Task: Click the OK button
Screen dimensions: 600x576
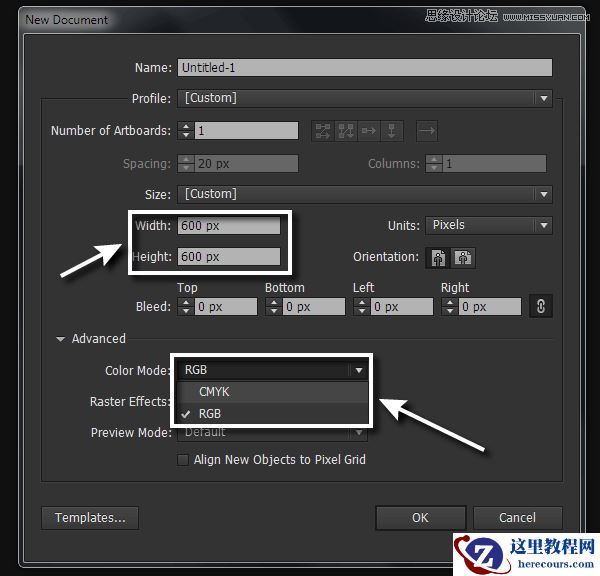Action: click(421, 518)
